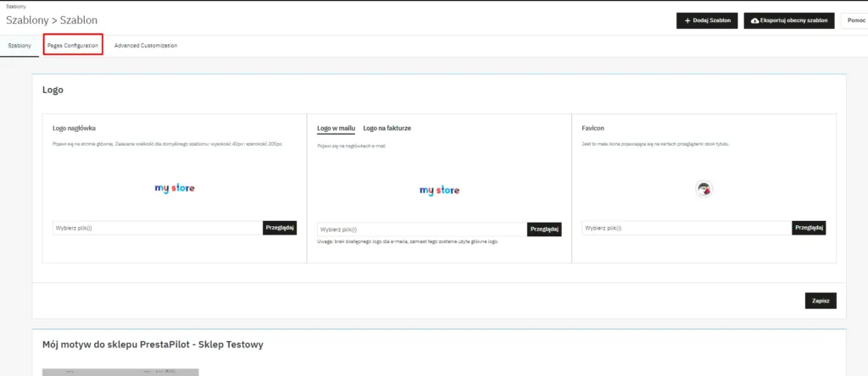Select the Szablony tab
The height and width of the screenshot is (376, 868).
click(x=19, y=46)
